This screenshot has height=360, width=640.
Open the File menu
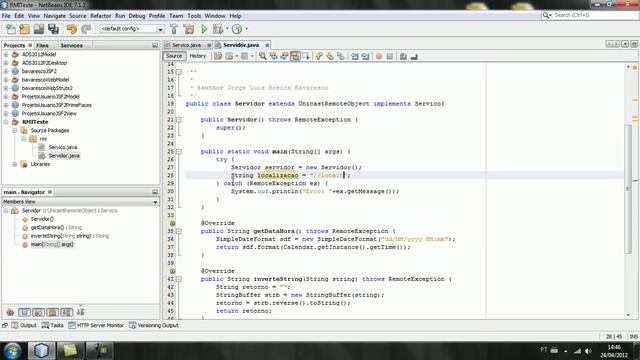tap(6, 16)
